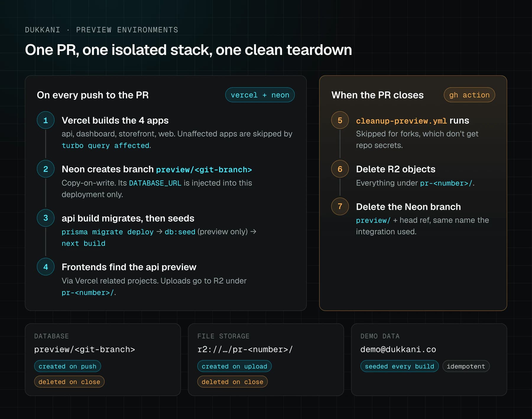Click the step 2 circle badge
Image resolution: width=532 pixels, height=419 pixels.
[x=46, y=169]
